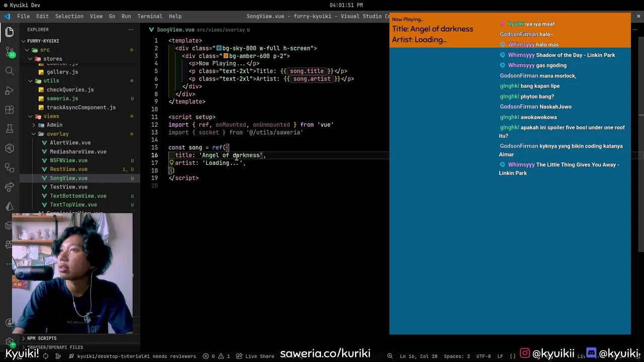Open the Terminal menu
The width and height of the screenshot is (644, 362).
click(150, 16)
